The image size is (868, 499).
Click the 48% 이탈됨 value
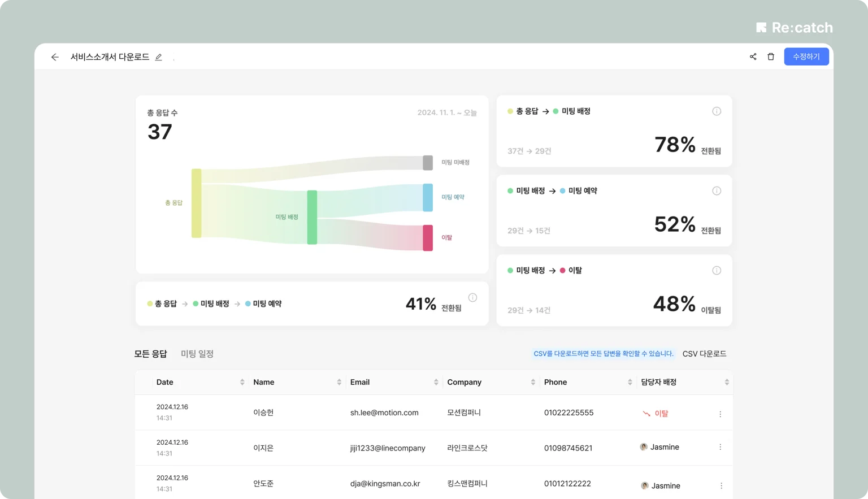pos(687,305)
